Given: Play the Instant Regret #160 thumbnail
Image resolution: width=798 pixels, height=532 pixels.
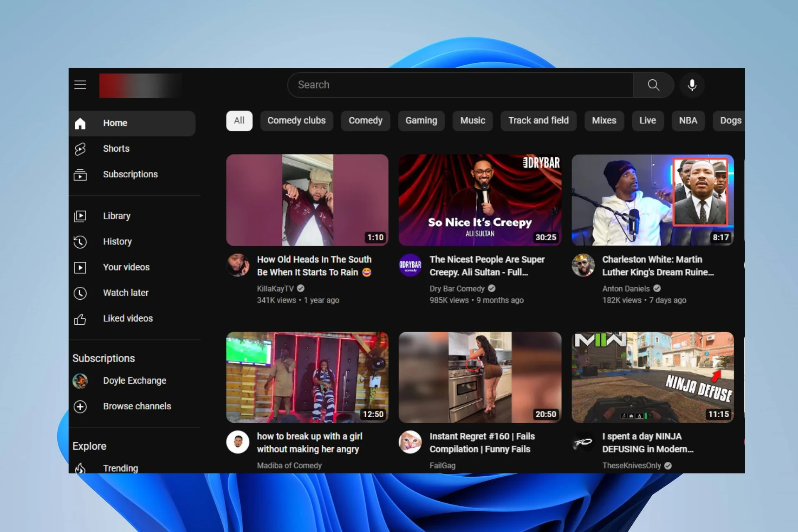Looking at the screenshot, I should [x=480, y=377].
